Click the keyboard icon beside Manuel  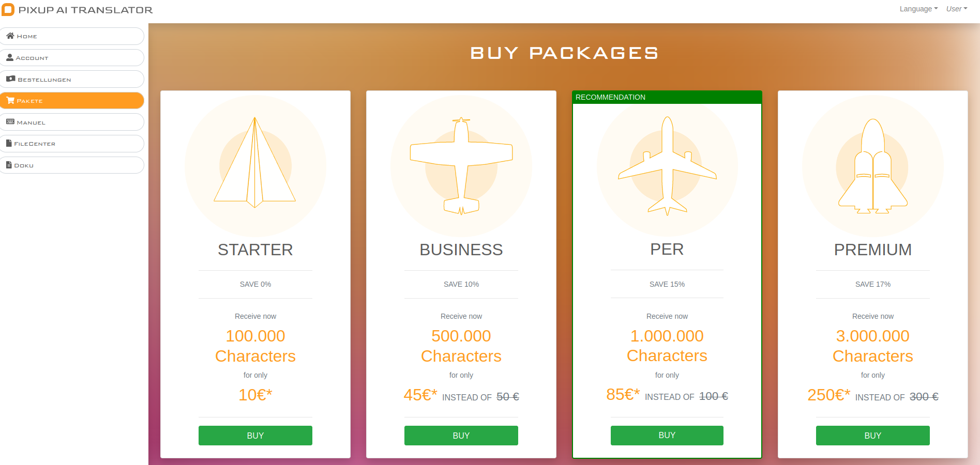(10, 122)
